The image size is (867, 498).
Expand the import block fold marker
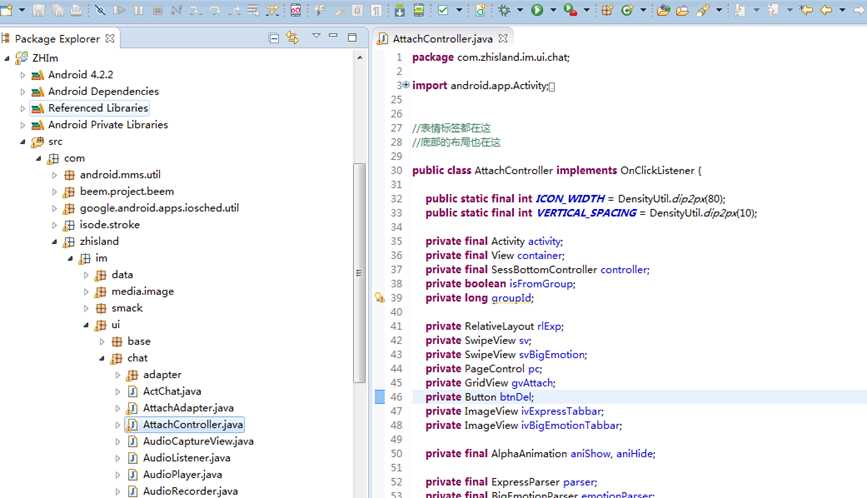pos(406,86)
